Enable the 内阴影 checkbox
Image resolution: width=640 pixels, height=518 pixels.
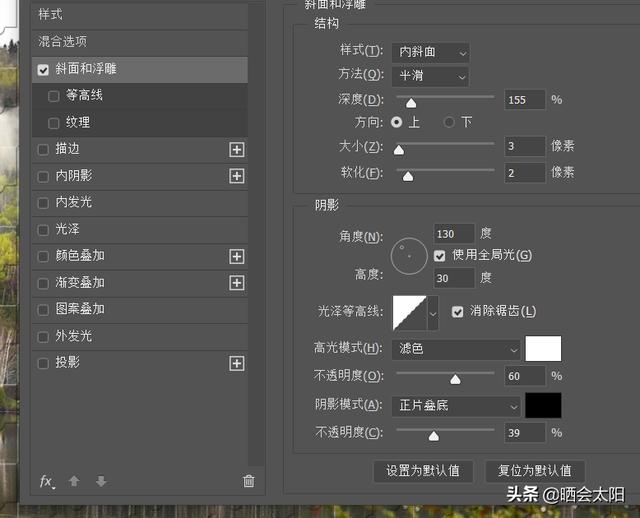(x=43, y=176)
